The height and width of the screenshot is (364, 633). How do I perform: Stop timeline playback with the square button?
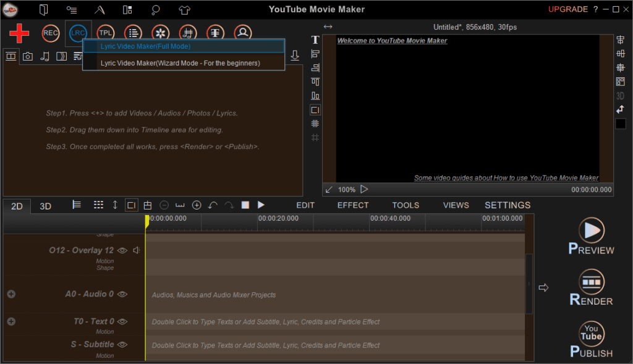pyautogui.click(x=245, y=205)
